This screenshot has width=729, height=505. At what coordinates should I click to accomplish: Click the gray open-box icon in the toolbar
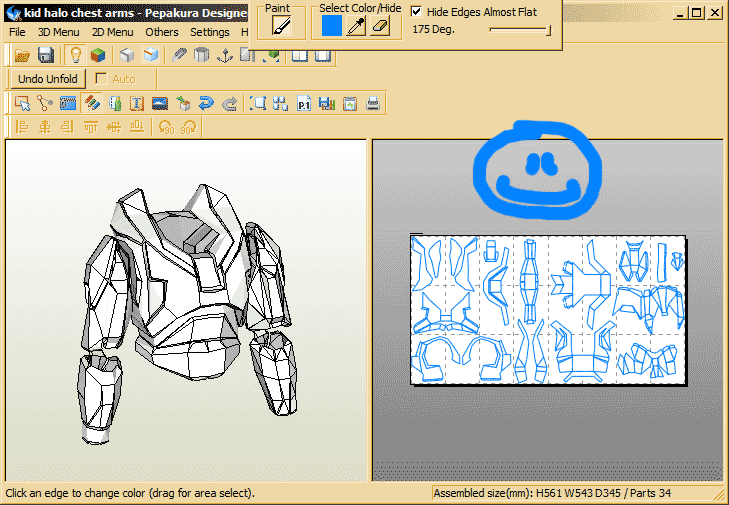coord(202,55)
